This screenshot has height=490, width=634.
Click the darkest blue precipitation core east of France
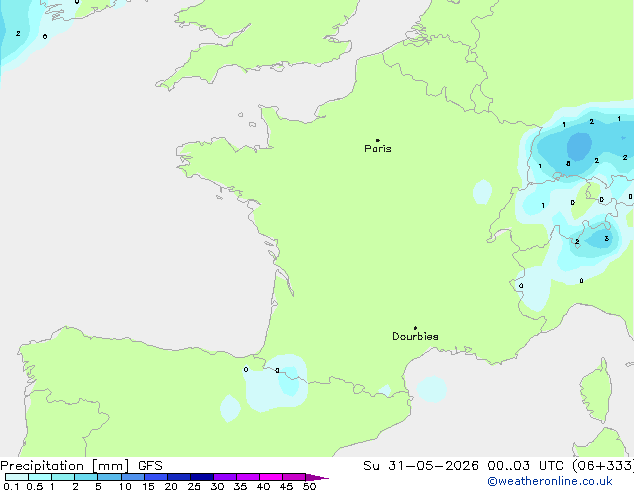pyautogui.click(x=579, y=146)
